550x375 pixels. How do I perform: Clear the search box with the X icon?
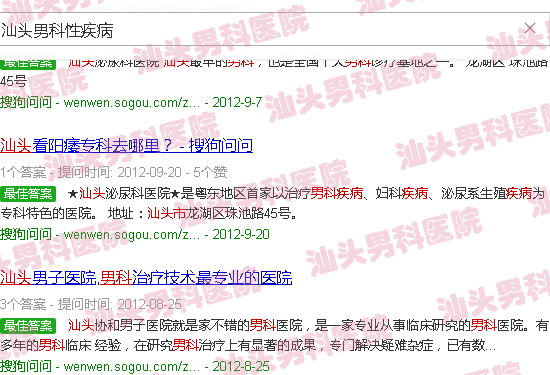point(530,28)
